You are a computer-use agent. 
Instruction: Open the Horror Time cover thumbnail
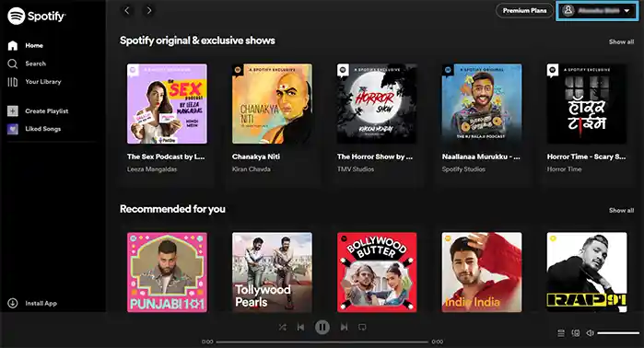pyautogui.click(x=587, y=104)
